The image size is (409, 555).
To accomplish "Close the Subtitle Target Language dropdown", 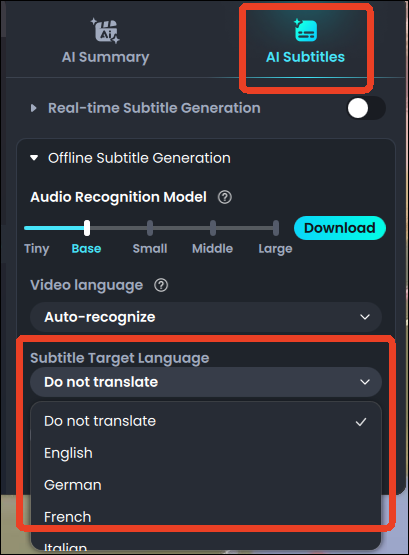I will click(x=206, y=382).
